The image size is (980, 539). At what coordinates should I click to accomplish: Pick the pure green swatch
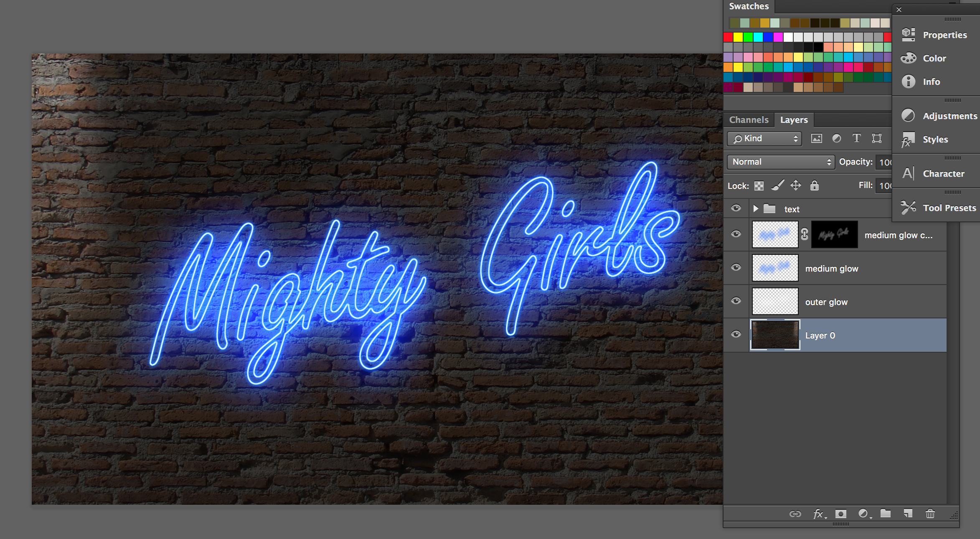click(748, 37)
